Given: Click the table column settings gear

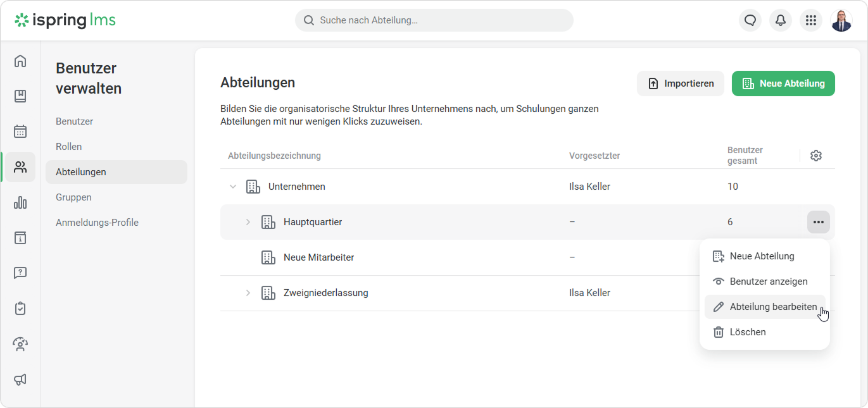Looking at the screenshot, I should coord(816,156).
